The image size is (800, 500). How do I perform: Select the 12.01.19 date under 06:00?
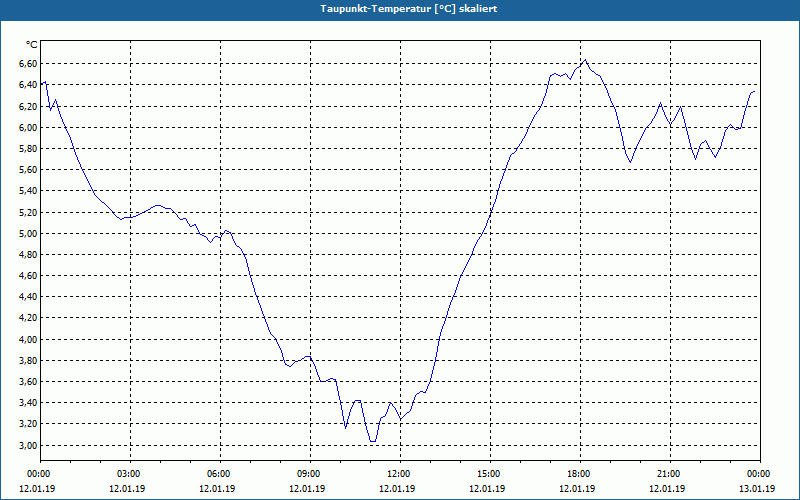(217, 489)
